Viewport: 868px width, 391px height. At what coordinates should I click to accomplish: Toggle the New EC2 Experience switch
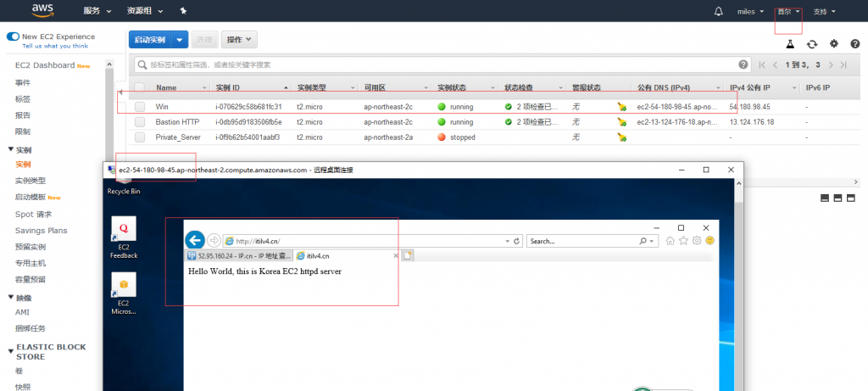[13, 36]
